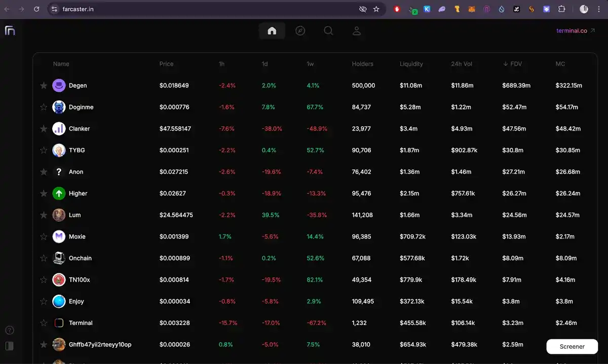Click the Anon question mark avatar
Image resolution: width=608 pixels, height=364 pixels.
[59, 172]
